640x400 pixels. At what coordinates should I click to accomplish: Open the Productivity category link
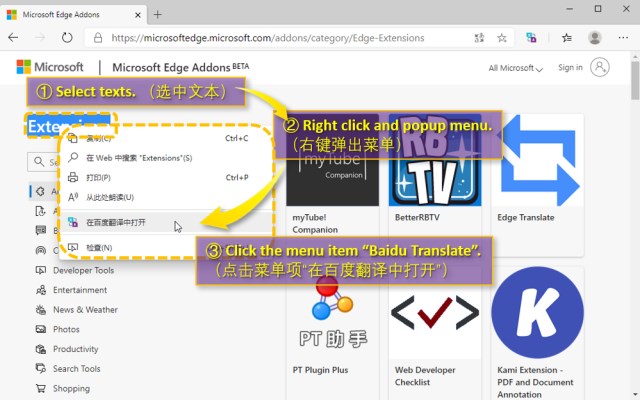point(76,349)
